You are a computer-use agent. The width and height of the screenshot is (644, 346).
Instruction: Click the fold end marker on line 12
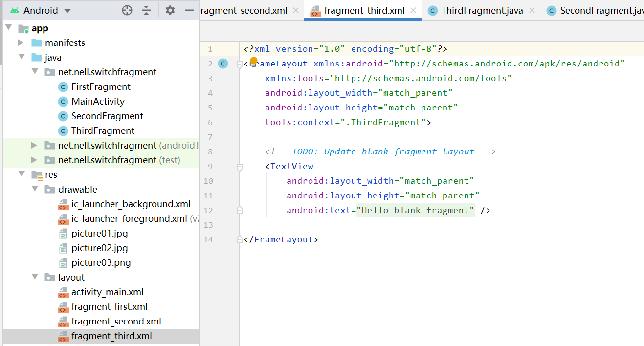pyautogui.click(x=240, y=210)
